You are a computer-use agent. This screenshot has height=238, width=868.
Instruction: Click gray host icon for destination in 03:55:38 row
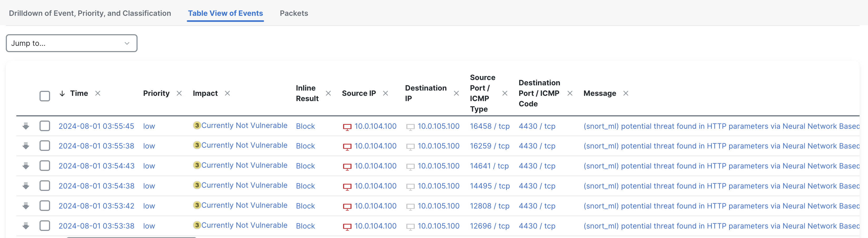(410, 147)
